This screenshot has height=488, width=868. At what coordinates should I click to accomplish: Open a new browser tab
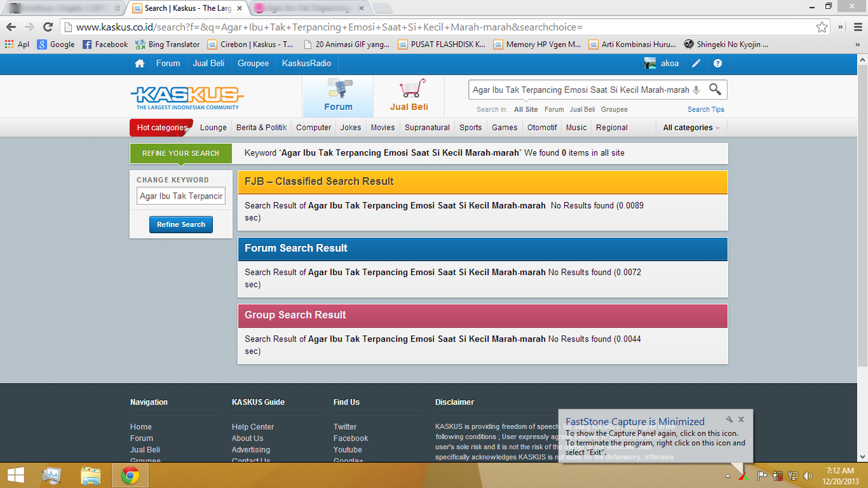tap(382, 8)
